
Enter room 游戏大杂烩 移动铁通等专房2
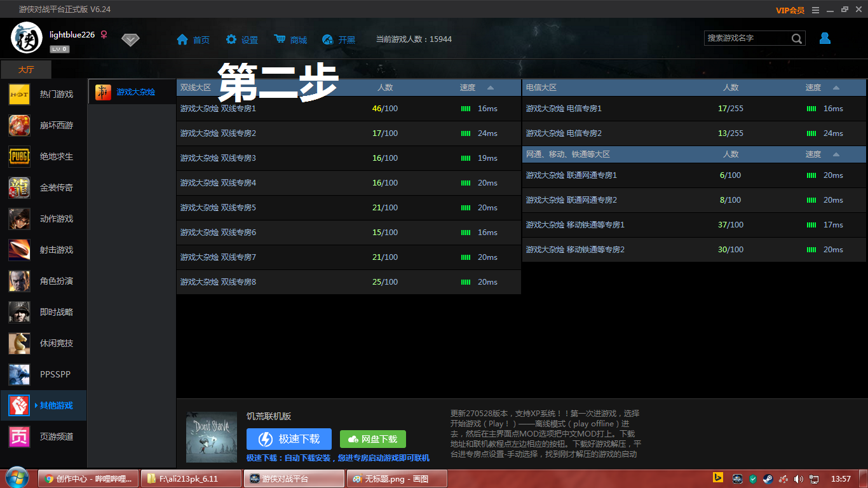coord(695,250)
